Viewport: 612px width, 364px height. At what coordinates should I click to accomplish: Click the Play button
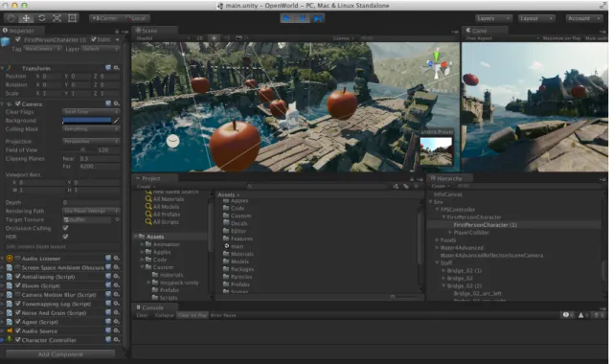287,18
